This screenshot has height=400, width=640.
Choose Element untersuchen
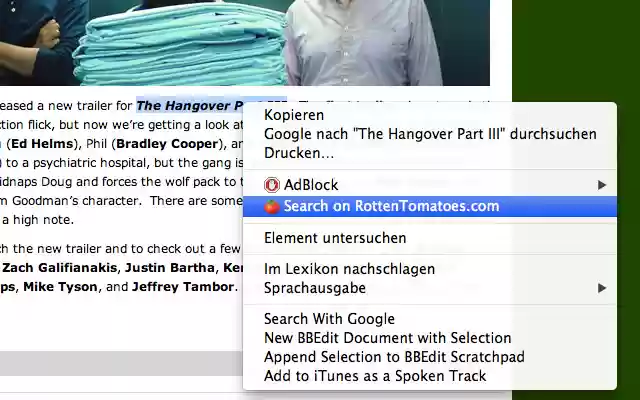(x=430, y=238)
